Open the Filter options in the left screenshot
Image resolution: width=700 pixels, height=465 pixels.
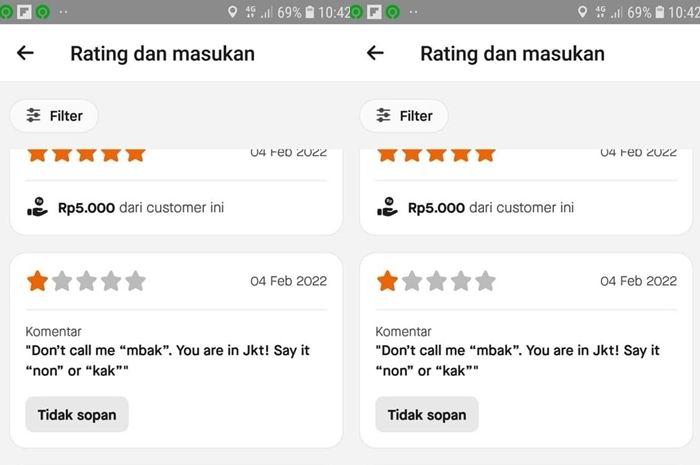pos(54,116)
